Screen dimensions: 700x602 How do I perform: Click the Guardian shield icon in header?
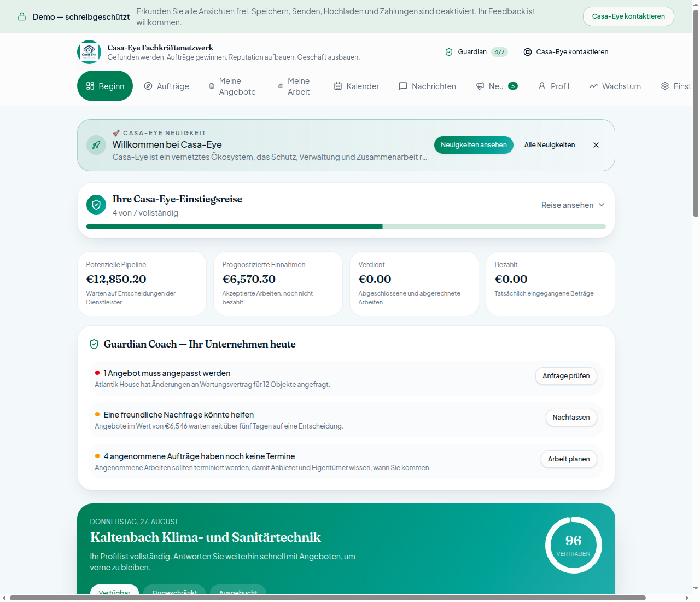click(x=449, y=52)
